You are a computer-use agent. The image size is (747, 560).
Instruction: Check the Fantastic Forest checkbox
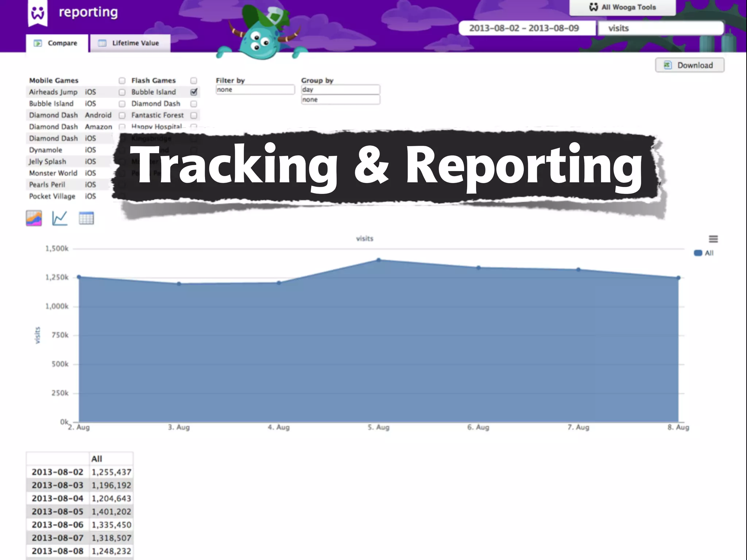point(194,116)
